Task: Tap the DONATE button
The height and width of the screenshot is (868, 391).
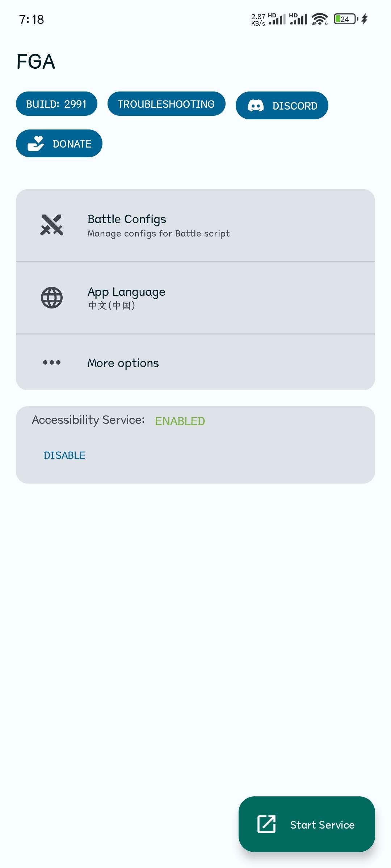Action: 59,144
